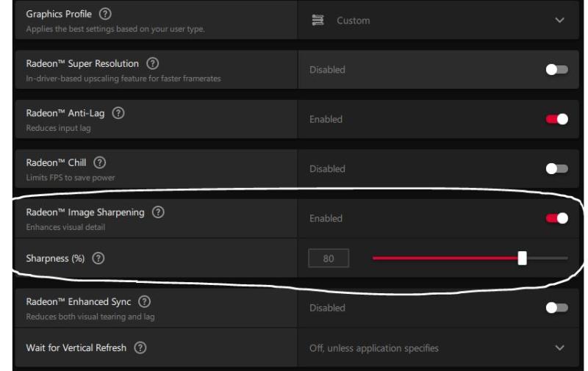This screenshot has width=588, height=371.
Task: Click help icon next to Radeon Anti-Lag
Action: pyautogui.click(x=118, y=113)
